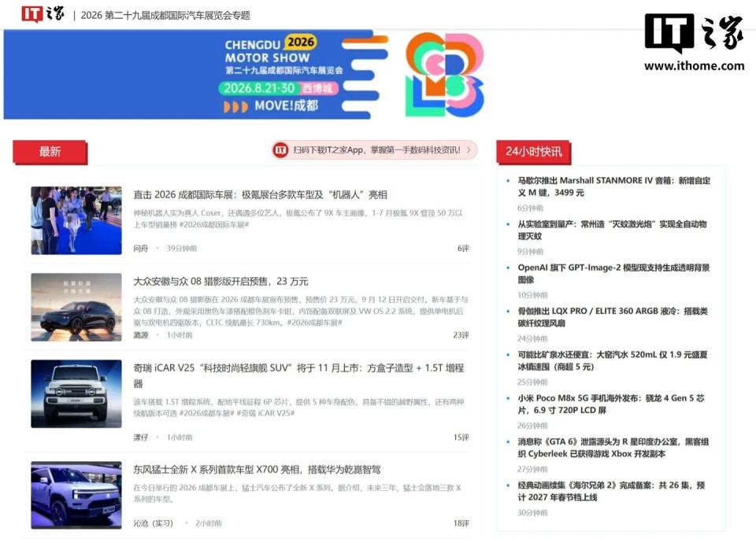This screenshot has width=756, height=539.
Task: Click summary text of 与众 08 猎影版 article
Action: click(300, 311)
